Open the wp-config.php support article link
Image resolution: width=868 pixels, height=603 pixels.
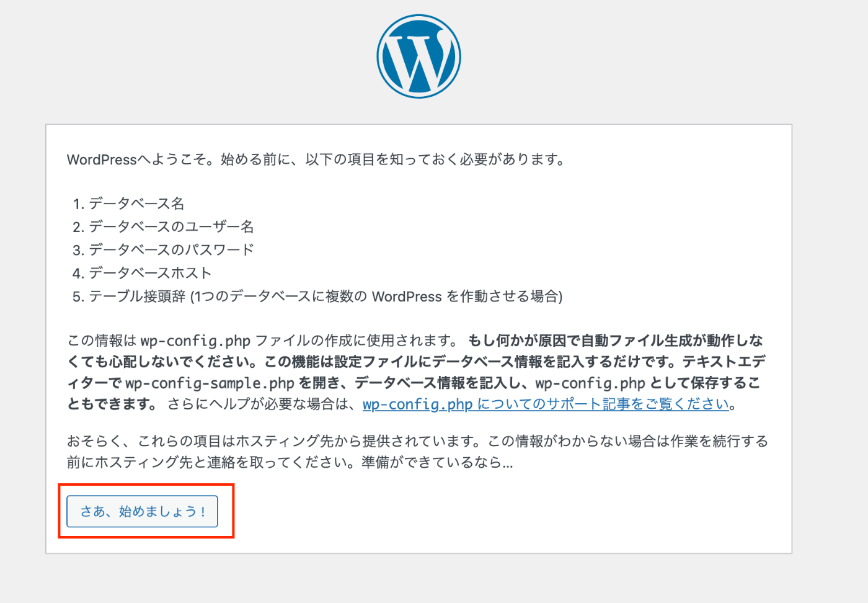[x=546, y=404]
